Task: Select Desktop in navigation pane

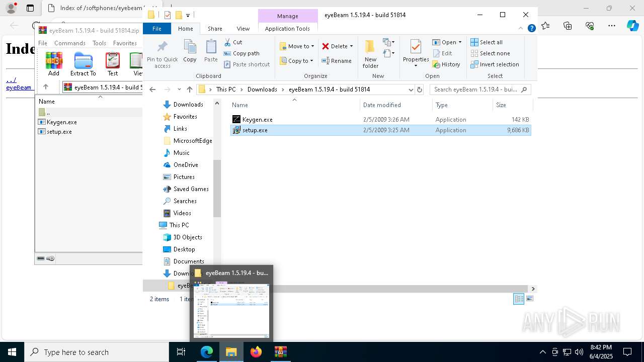Action: pyautogui.click(x=184, y=249)
